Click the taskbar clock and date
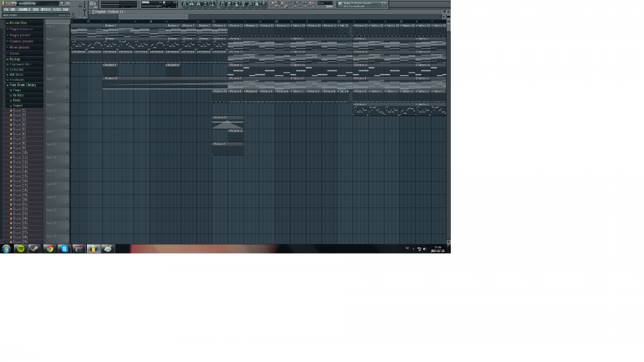 [x=438, y=249]
